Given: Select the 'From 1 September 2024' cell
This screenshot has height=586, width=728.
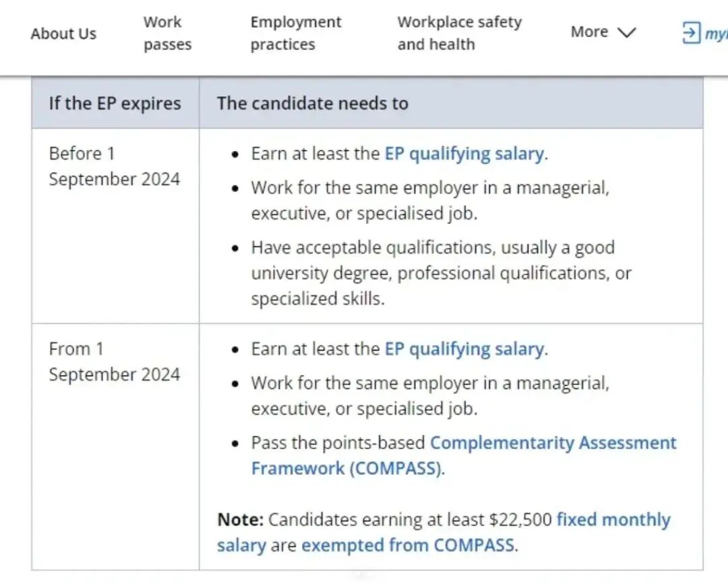Looking at the screenshot, I should click(115, 446).
